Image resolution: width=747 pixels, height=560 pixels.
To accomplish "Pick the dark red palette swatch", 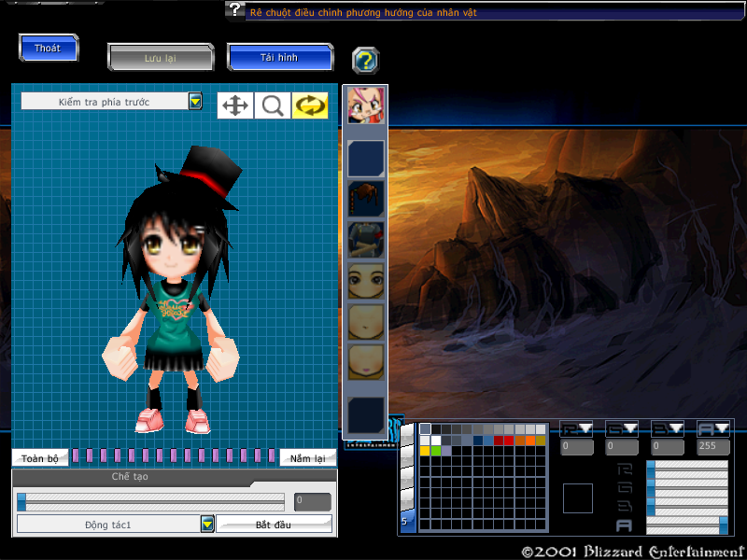I will pyautogui.click(x=499, y=441).
